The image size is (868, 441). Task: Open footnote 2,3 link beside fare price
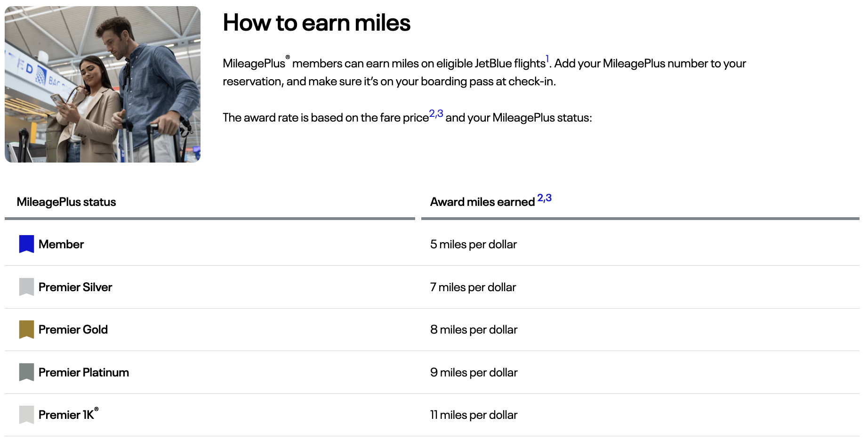point(436,114)
